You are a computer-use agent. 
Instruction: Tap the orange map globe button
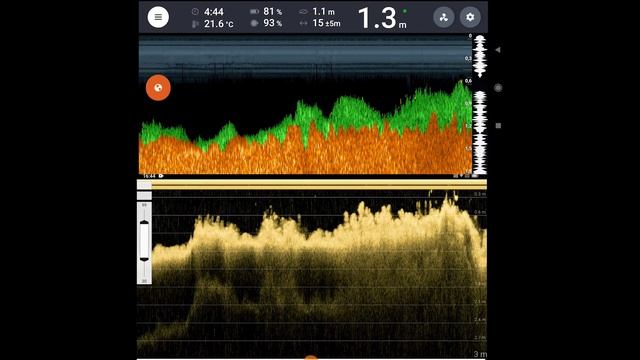158,87
